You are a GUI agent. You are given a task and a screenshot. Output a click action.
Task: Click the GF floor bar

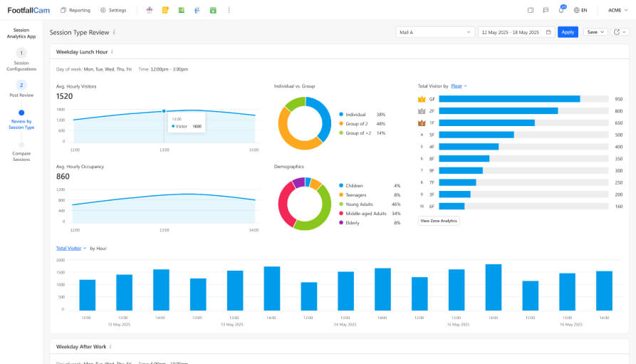click(509, 99)
